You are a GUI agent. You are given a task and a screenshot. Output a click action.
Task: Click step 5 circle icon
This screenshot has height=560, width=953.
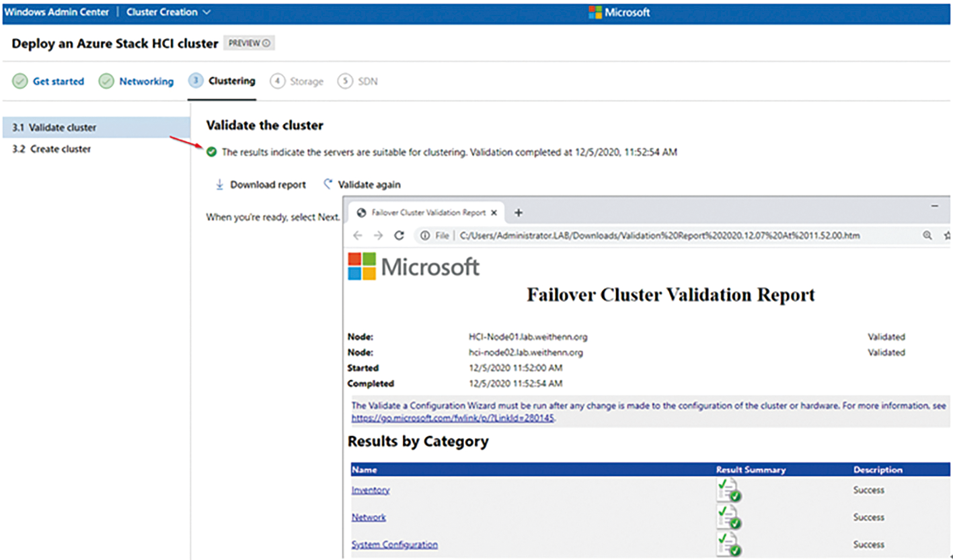click(344, 81)
